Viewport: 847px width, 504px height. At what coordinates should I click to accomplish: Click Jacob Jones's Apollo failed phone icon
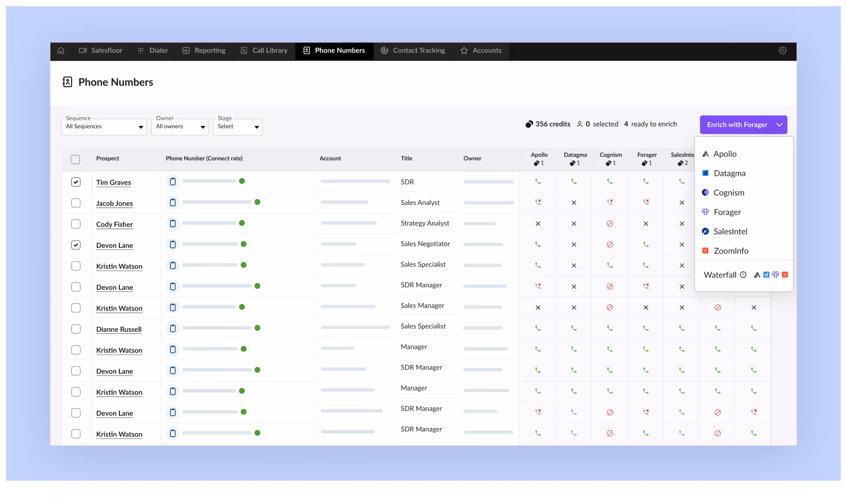pyautogui.click(x=538, y=202)
